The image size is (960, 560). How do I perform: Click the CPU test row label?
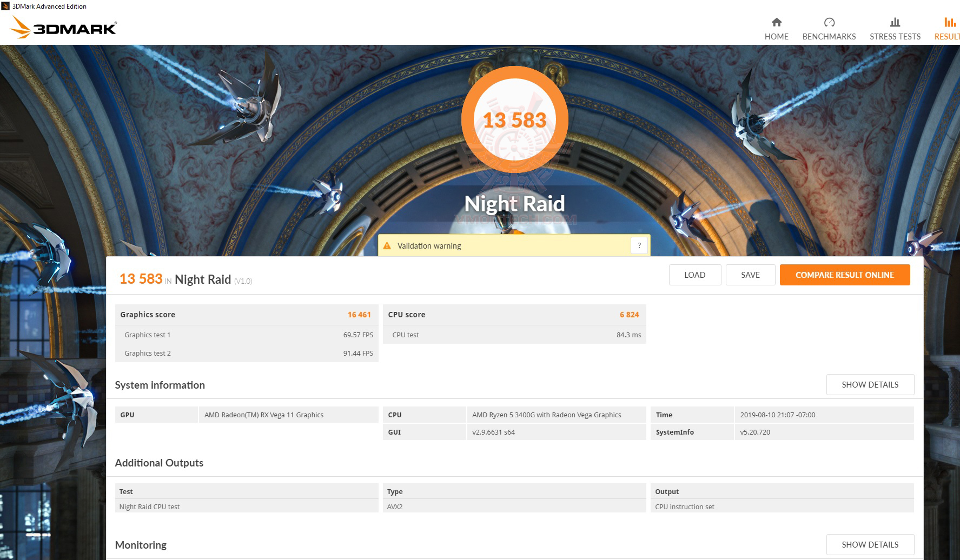pos(406,335)
